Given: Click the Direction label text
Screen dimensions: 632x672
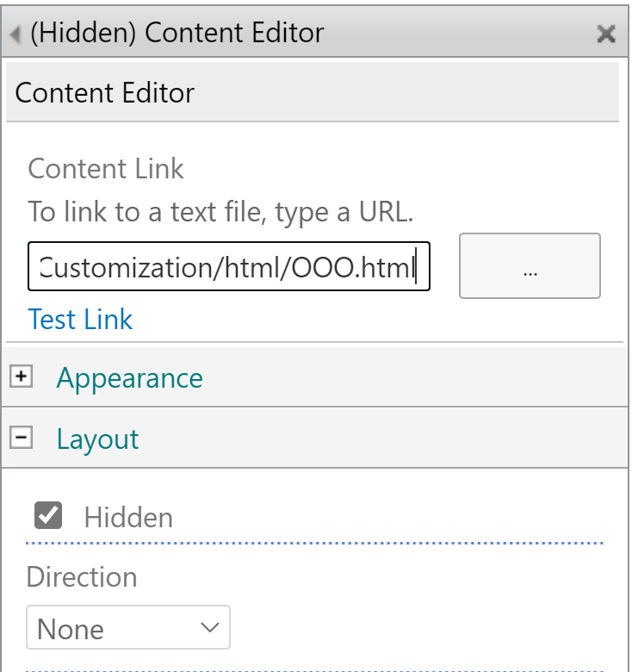Looking at the screenshot, I should [x=82, y=576].
